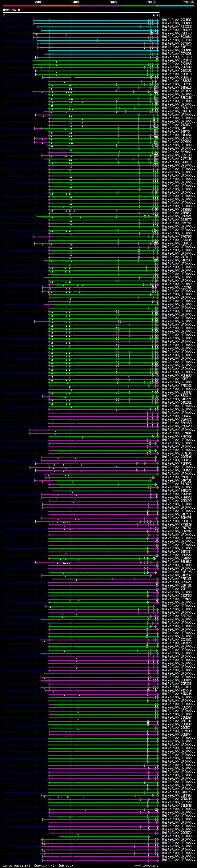
Task: Select the UniRef100_Q55CR5 label
Action: click(177, 501)
